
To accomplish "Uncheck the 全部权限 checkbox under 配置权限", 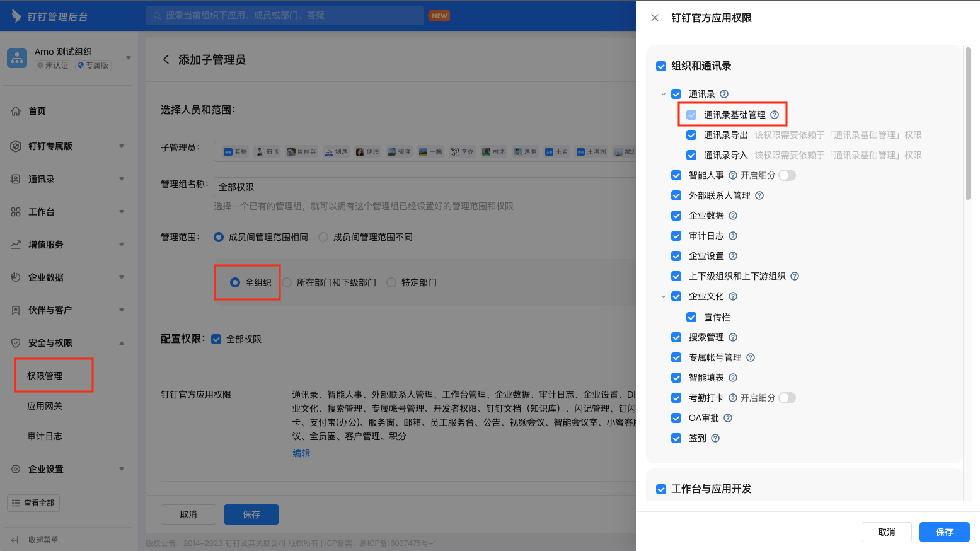I will (216, 339).
